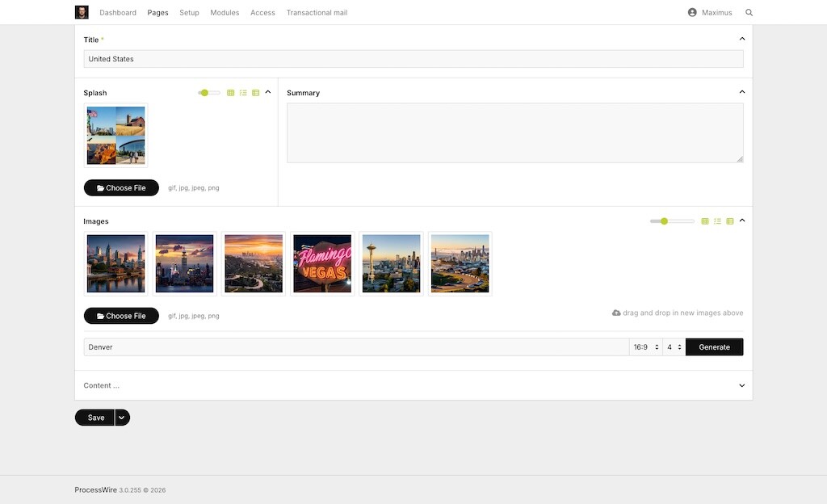Open the search magnifier icon
This screenshot has width=827, height=504.
[749, 13]
